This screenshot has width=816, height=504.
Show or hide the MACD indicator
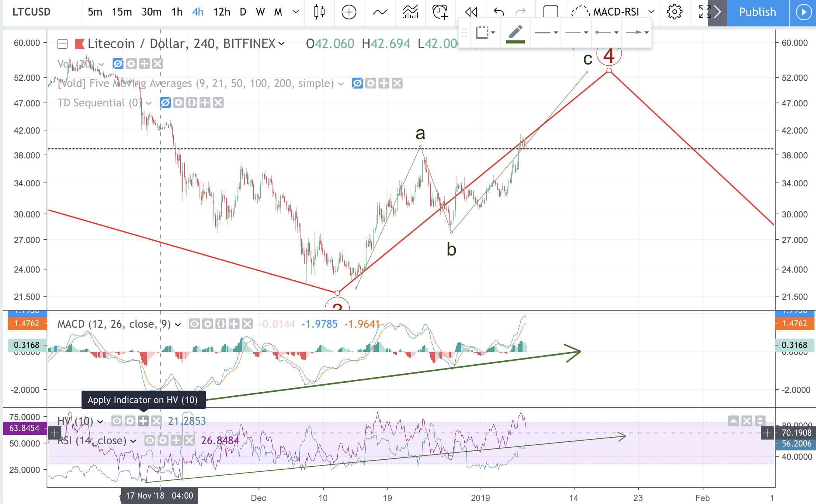(194, 324)
